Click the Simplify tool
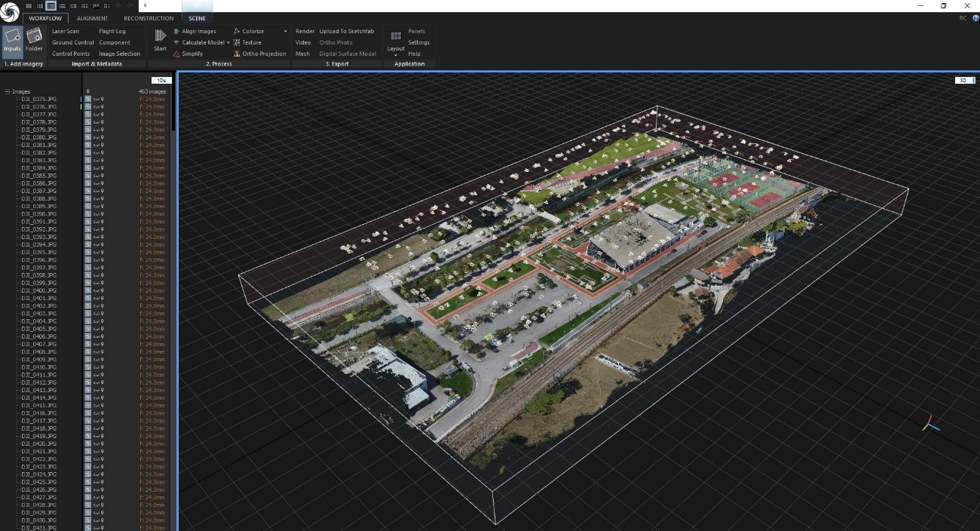 pos(188,54)
